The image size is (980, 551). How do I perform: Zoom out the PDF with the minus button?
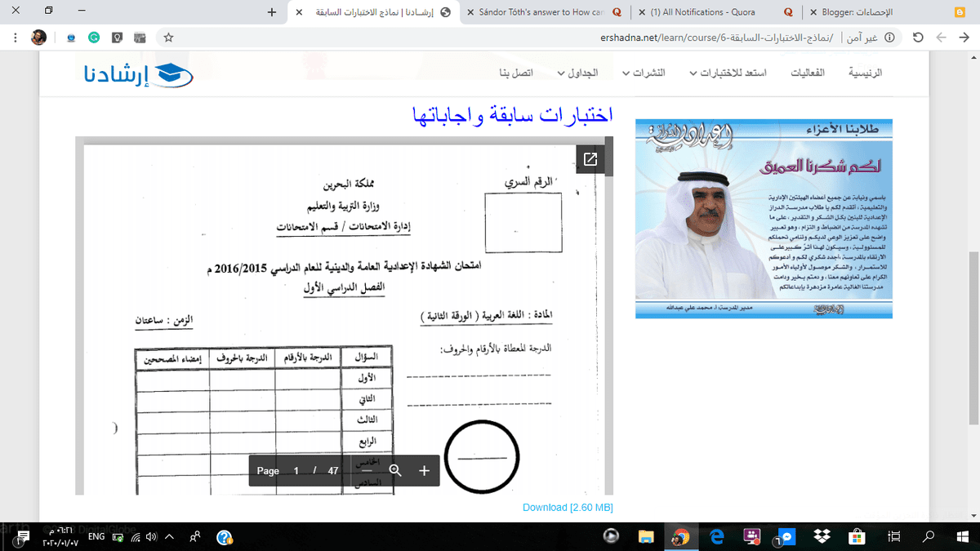tap(367, 470)
